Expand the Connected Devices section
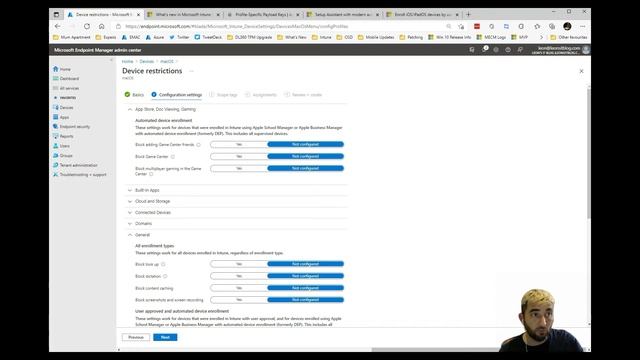This screenshot has width=640, height=360. (130, 213)
